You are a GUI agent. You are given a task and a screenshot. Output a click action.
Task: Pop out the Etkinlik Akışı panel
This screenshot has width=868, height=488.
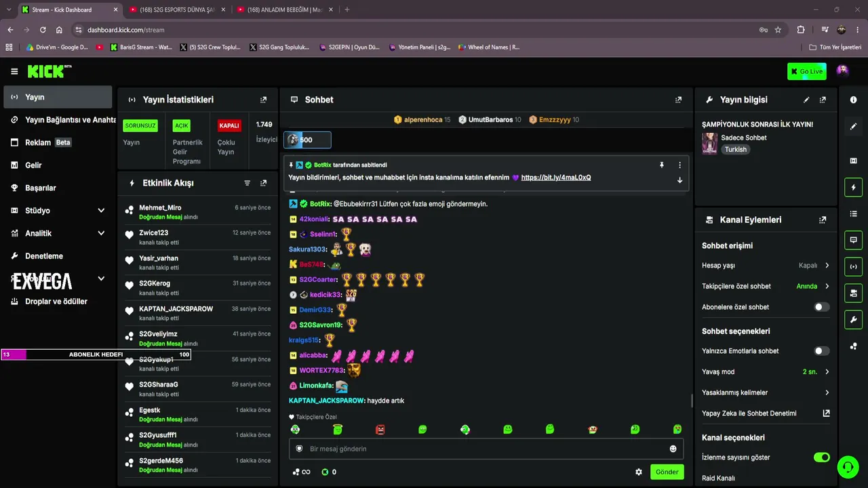coord(264,183)
